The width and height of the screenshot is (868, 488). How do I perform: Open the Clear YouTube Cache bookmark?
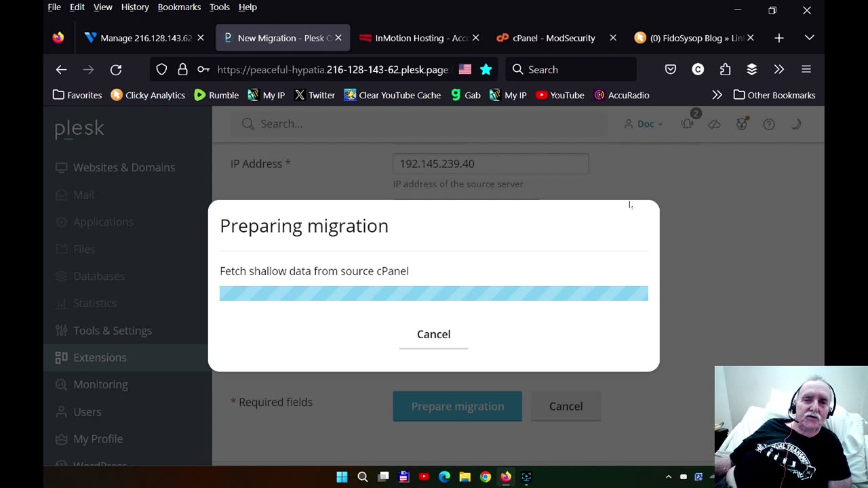pos(392,95)
